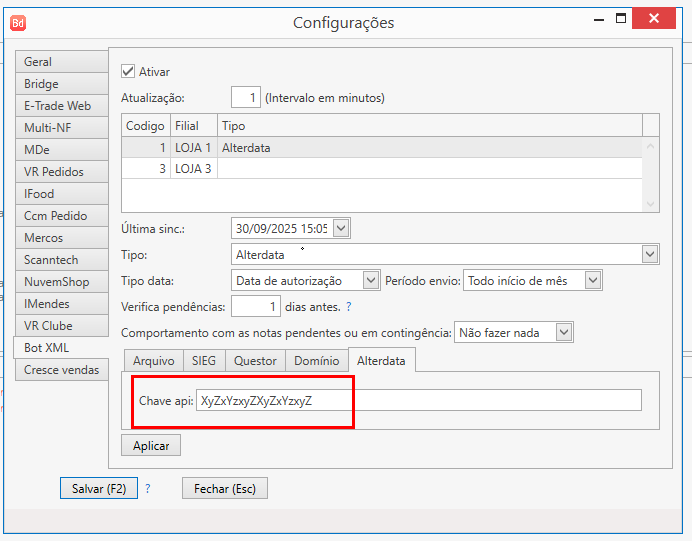Toggle the Ativar checkbox
692x541 pixels.
128,72
